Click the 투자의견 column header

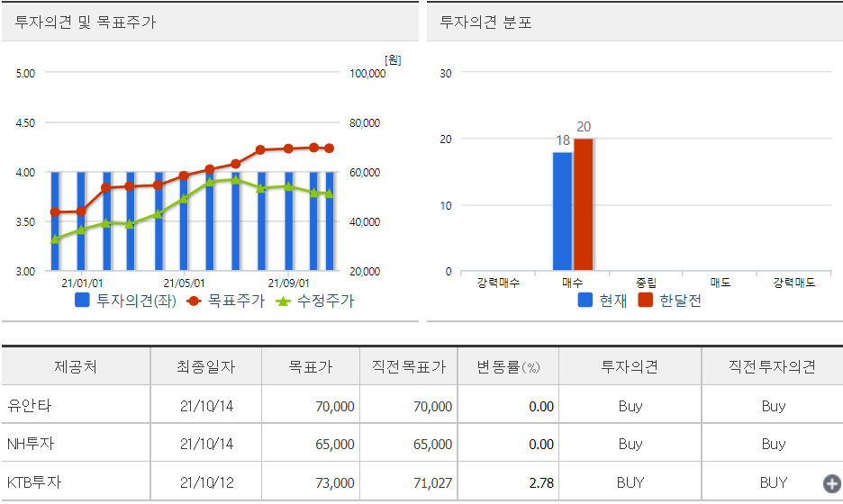[630, 366]
